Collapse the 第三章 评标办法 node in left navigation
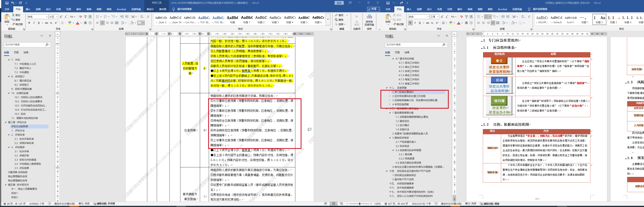Screen dimensions: 644x207 coord(6,122)
